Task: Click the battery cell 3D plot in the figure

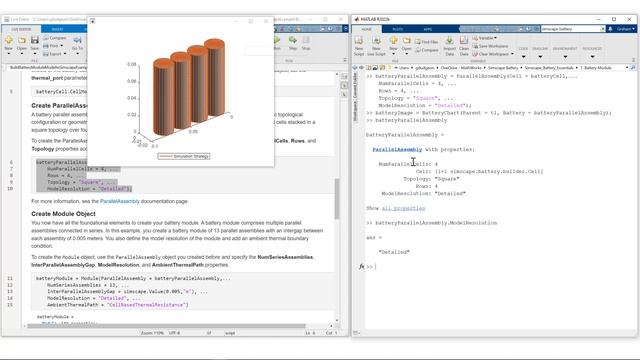Action: [x=189, y=87]
